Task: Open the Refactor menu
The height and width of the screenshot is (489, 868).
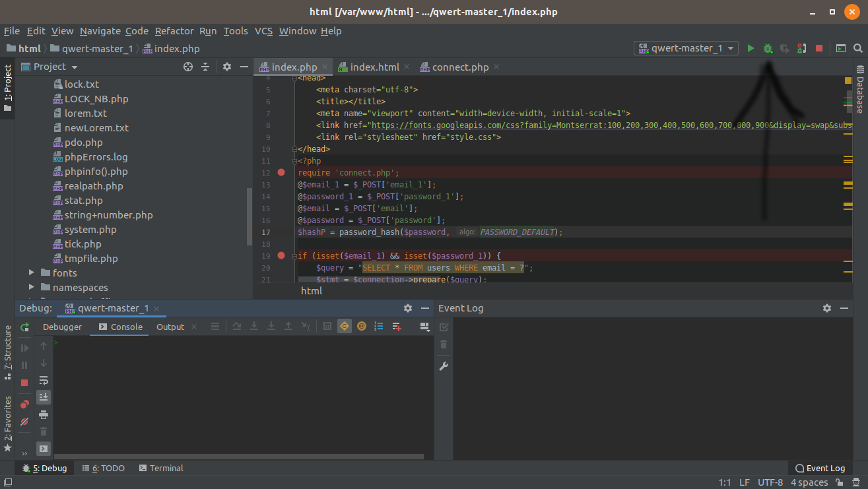Action: pos(174,31)
